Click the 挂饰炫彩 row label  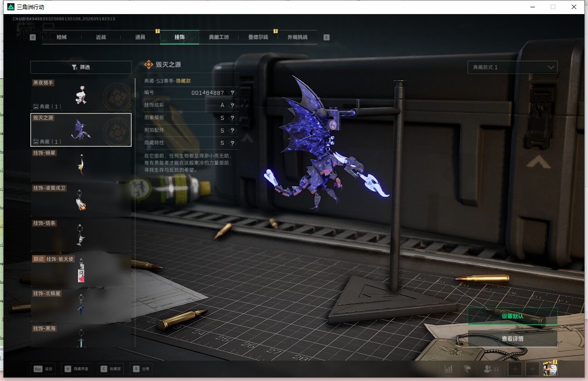pyautogui.click(x=154, y=105)
